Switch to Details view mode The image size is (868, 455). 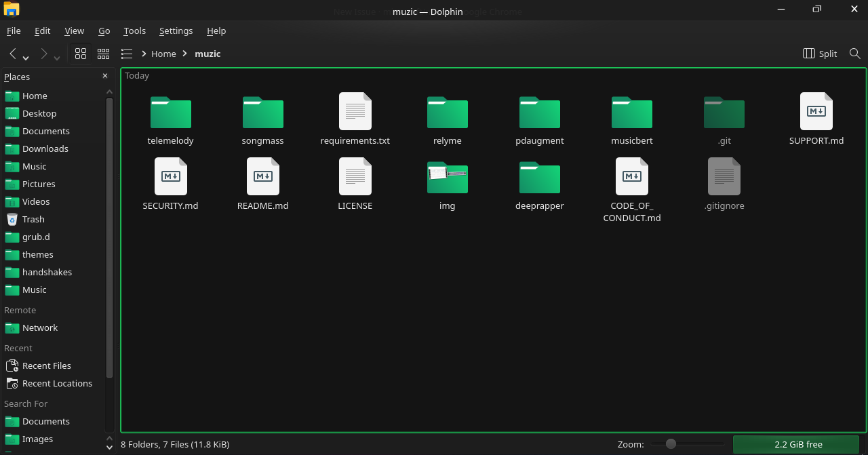tap(127, 54)
